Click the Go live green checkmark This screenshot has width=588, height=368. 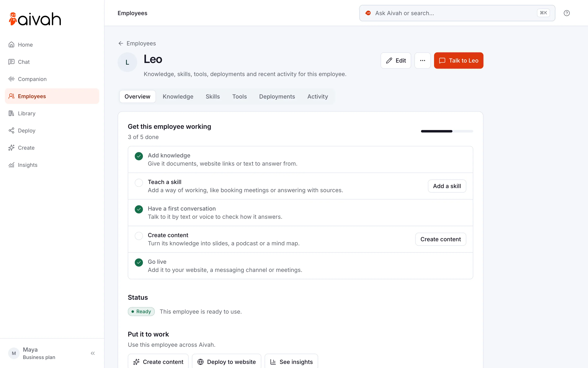pos(139,262)
